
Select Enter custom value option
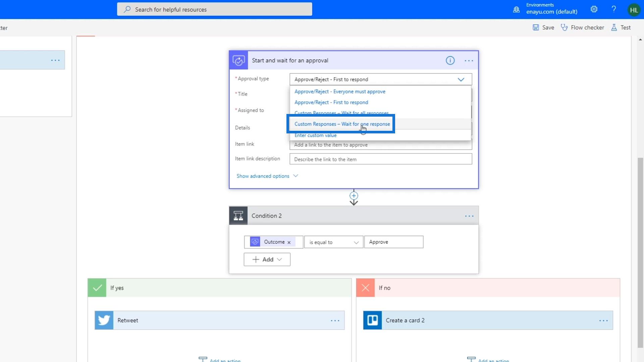tap(315, 135)
